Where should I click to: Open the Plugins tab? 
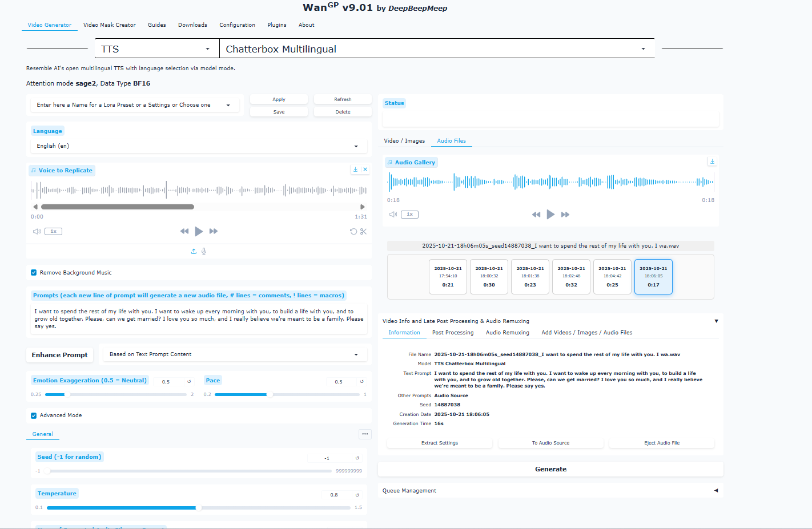pyautogui.click(x=277, y=25)
